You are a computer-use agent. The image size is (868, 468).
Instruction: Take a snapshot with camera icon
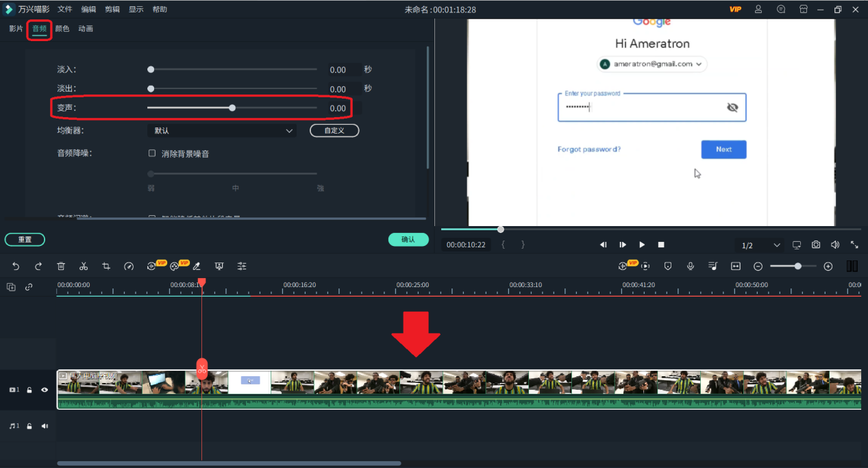tap(816, 245)
